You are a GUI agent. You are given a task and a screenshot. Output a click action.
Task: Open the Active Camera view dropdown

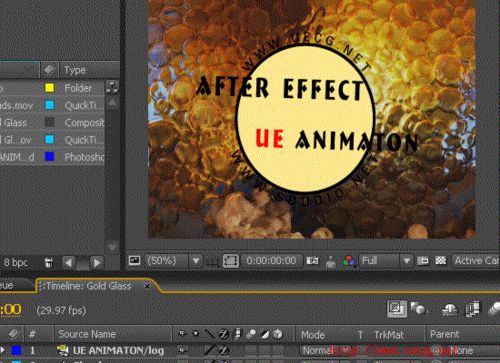476,261
